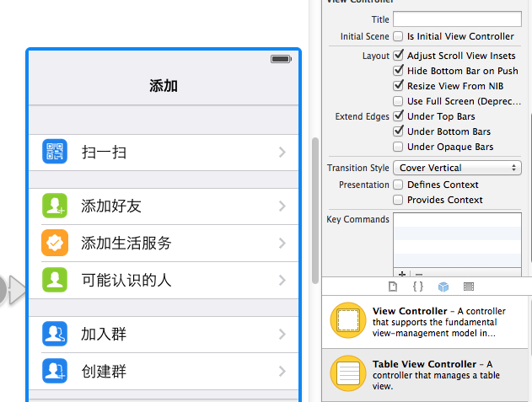The image size is (532, 402).
Task: Click disclosure chevron on 加入群 row
Action: [x=282, y=334]
